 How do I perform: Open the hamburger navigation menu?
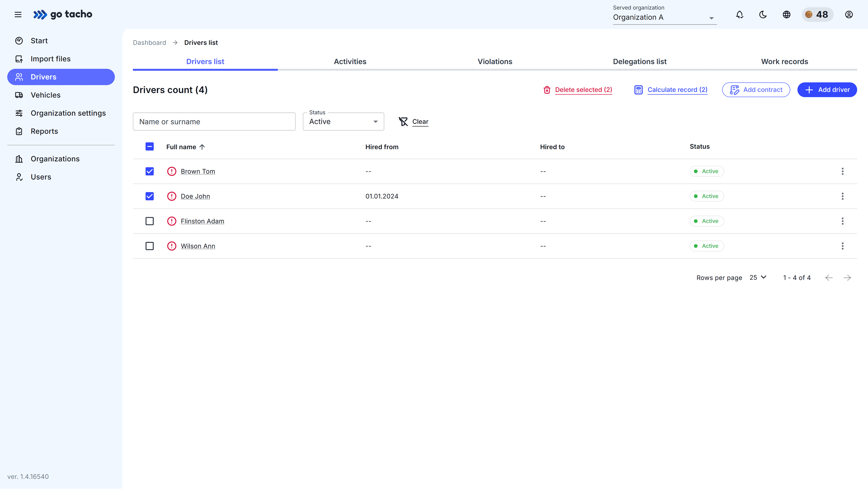click(x=18, y=14)
